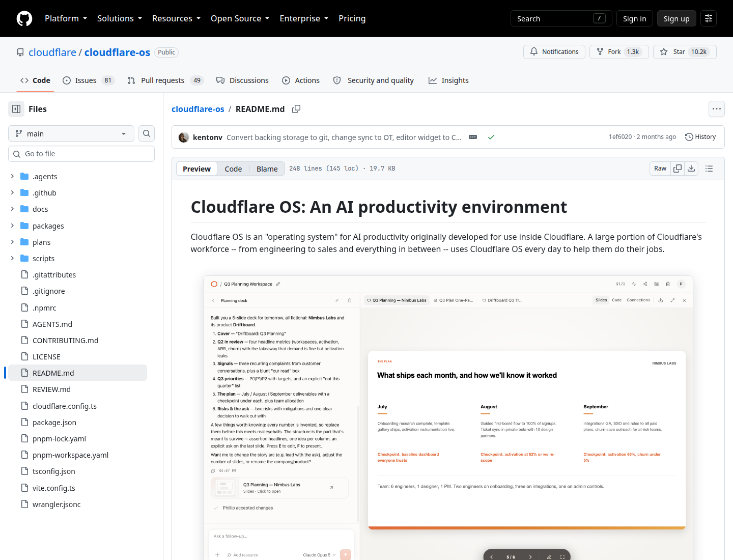Open the cloudflare owner link
Screen dimensions: 733x560
tap(52, 52)
